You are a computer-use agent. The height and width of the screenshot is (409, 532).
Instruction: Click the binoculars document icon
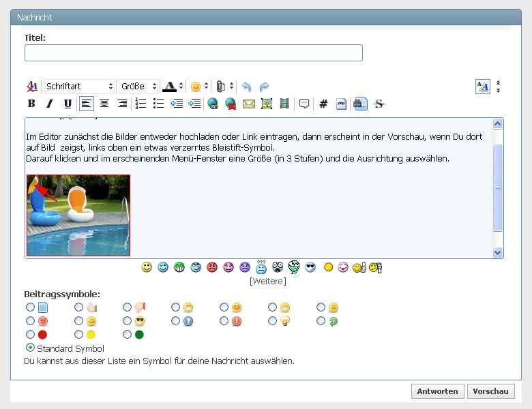pyautogui.click(x=360, y=104)
